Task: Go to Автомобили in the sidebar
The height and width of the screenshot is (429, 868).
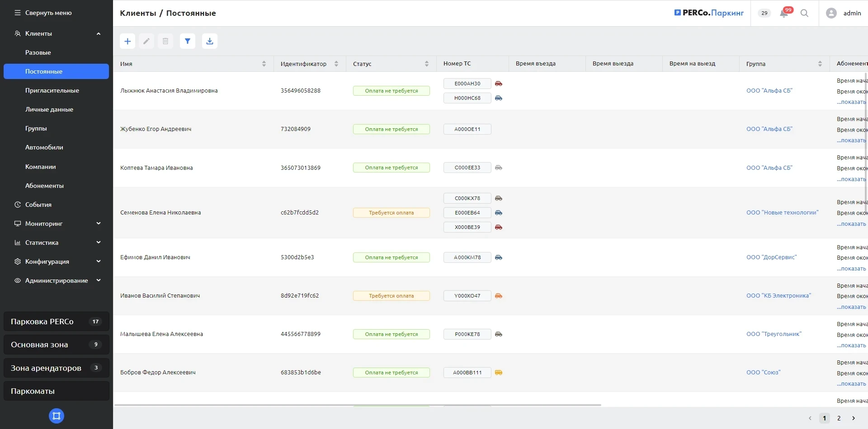Action: point(44,147)
